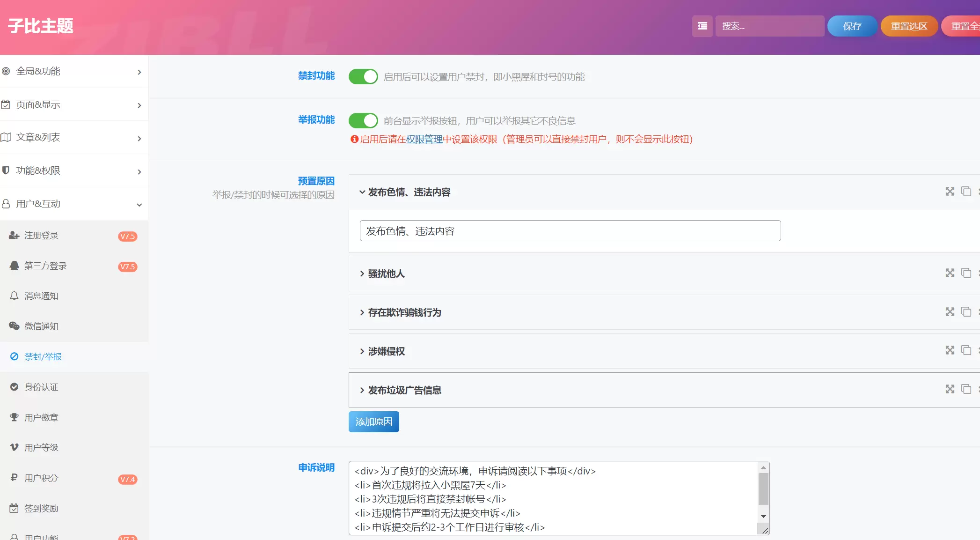Click move icon on 涉嫌侵权 row
This screenshot has width=980, height=540.
pos(950,350)
